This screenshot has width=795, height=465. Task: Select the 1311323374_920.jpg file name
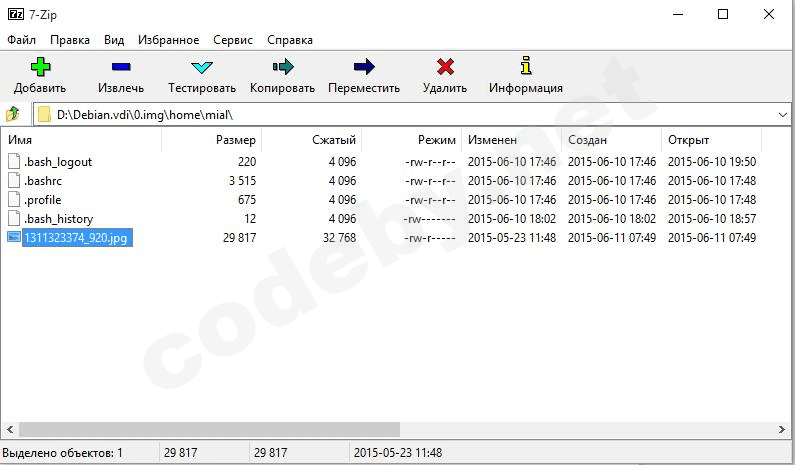tap(77, 237)
